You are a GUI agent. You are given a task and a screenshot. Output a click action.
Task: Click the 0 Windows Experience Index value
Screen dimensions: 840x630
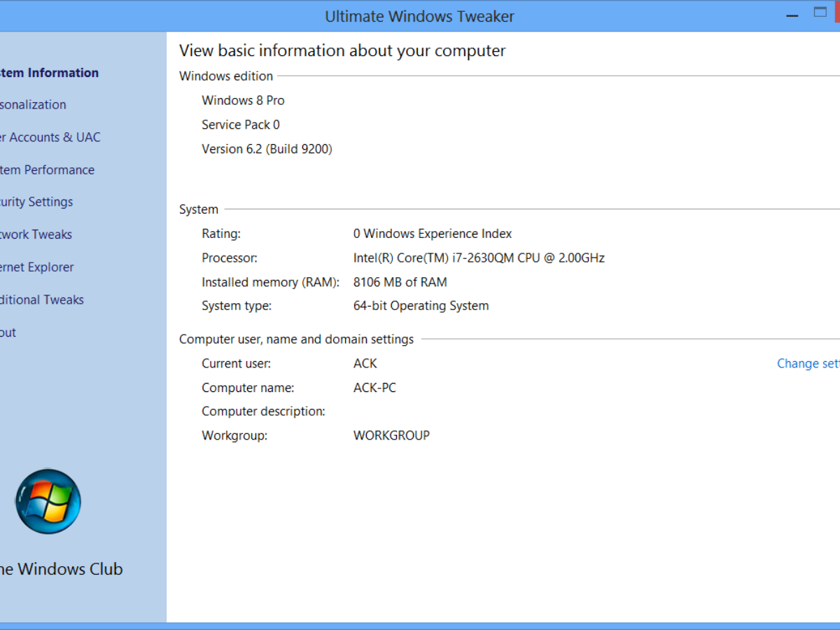(433, 234)
